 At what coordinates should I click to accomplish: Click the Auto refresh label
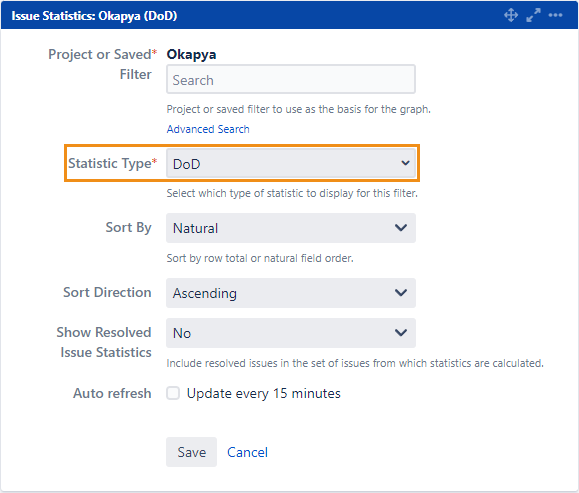[112, 393]
